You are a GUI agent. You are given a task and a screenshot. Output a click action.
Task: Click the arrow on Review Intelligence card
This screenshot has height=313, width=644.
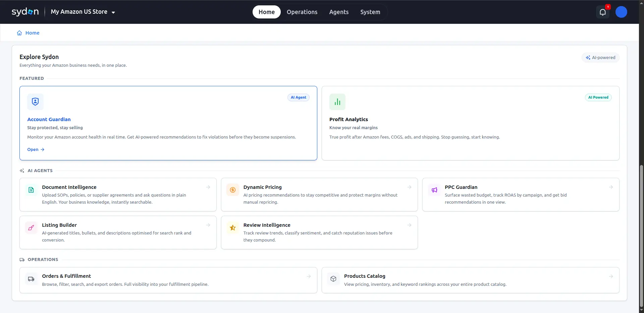point(410,225)
